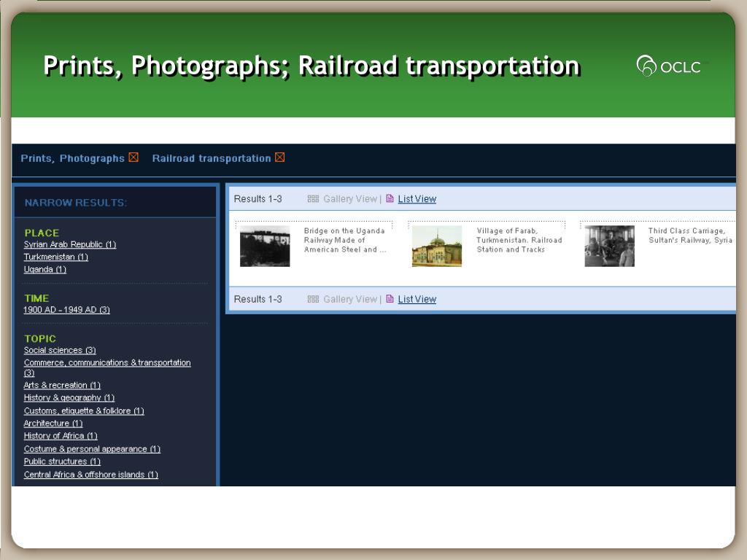This screenshot has height=560, width=747.
Task: Click the PLACE facet heading
Action: [x=42, y=233]
